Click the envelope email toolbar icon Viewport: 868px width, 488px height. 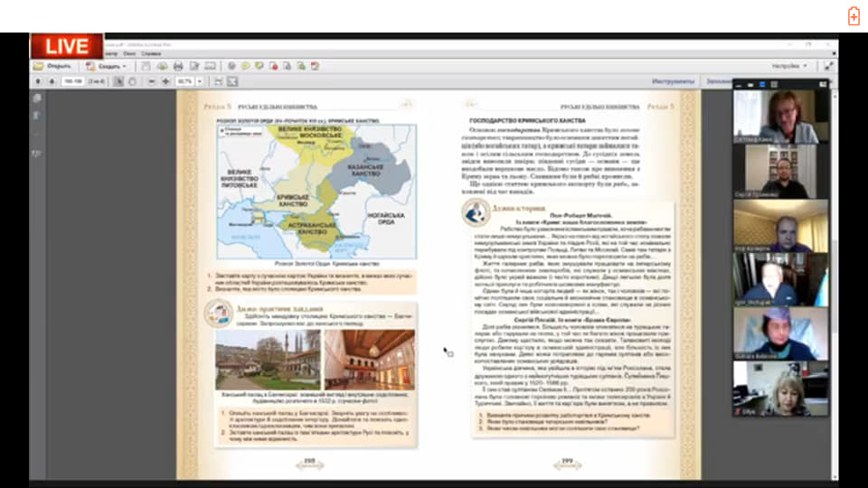(x=211, y=66)
